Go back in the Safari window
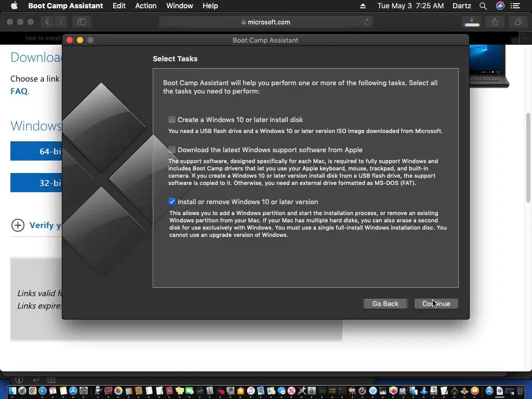Image resolution: width=532 pixels, height=399 pixels. click(x=47, y=22)
